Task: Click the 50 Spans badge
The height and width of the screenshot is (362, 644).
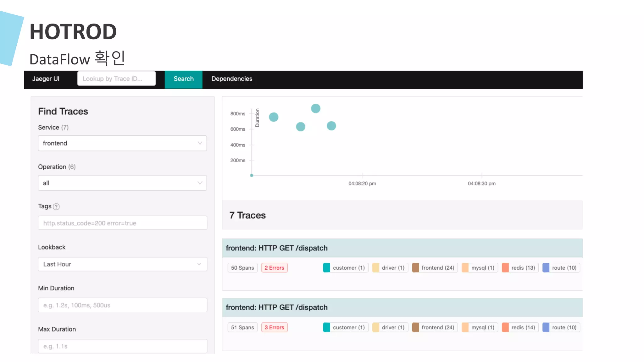Action: click(242, 268)
